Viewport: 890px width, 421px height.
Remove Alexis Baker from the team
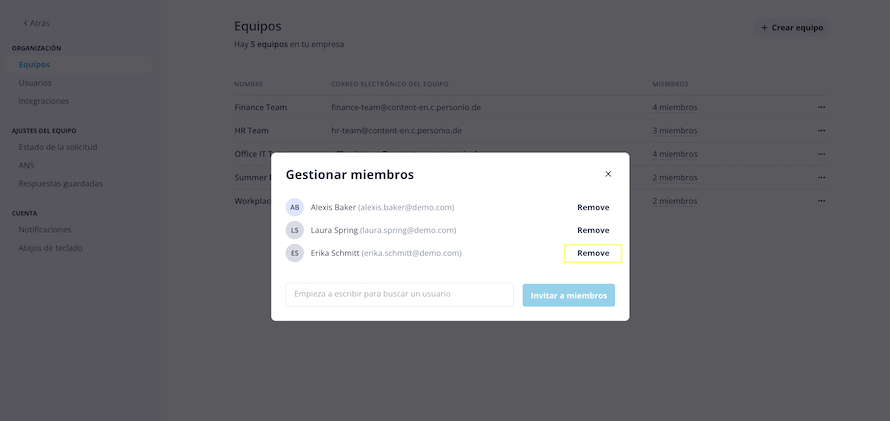tap(593, 208)
